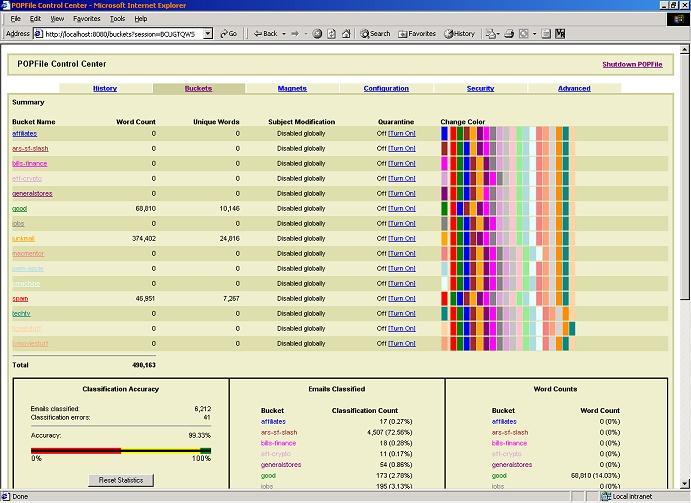The height and width of the screenshot is (503, 691).
Task: Click the Done page icon in status bar
Action: pyautogui.click(x=6, y=497)
